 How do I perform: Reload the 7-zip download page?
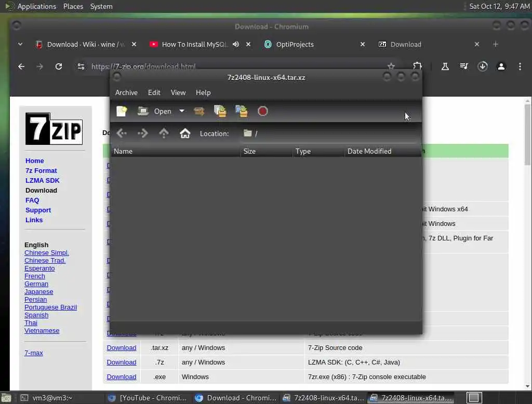(59, 66)
